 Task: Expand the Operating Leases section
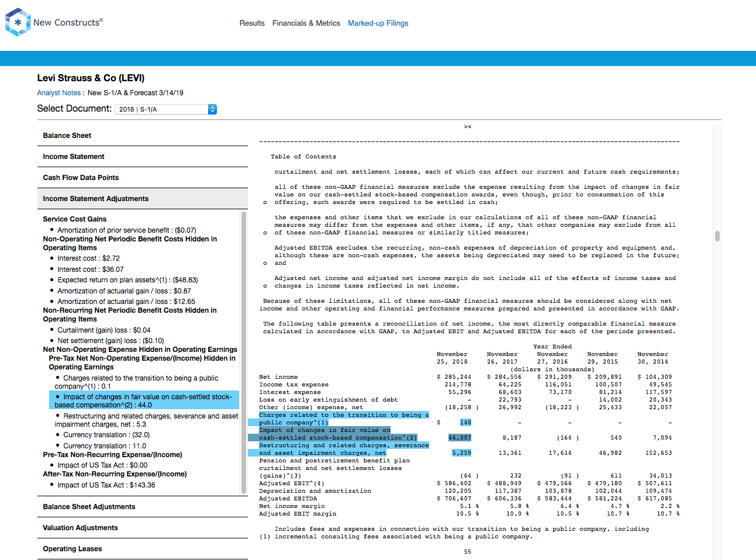coord(143,549)
